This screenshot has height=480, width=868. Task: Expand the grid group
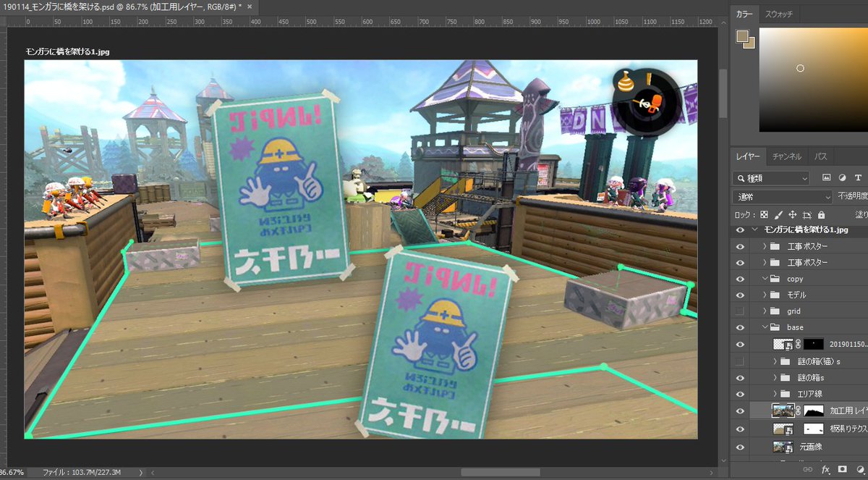point(765,311)
